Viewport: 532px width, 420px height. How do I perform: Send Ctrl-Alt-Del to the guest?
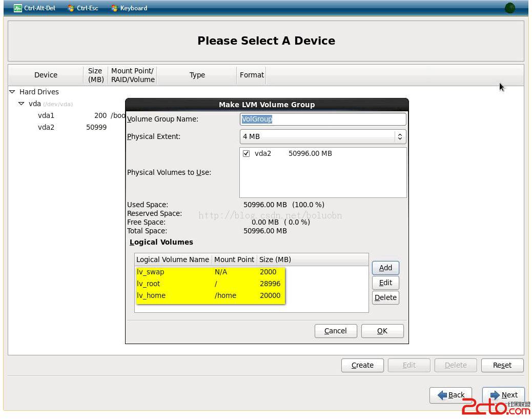click(34, 8)
